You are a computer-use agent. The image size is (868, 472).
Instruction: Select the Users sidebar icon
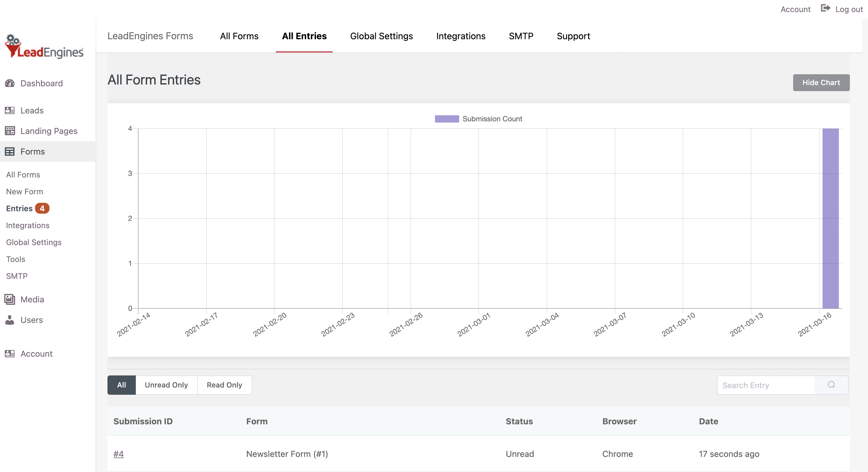click(x=10, y=320)
